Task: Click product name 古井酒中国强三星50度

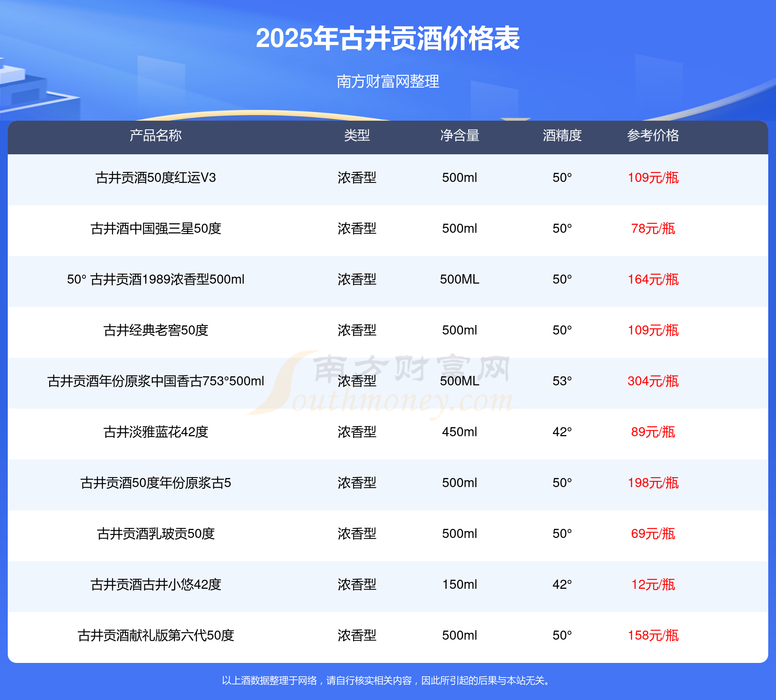Action: (x=156, y=228)
